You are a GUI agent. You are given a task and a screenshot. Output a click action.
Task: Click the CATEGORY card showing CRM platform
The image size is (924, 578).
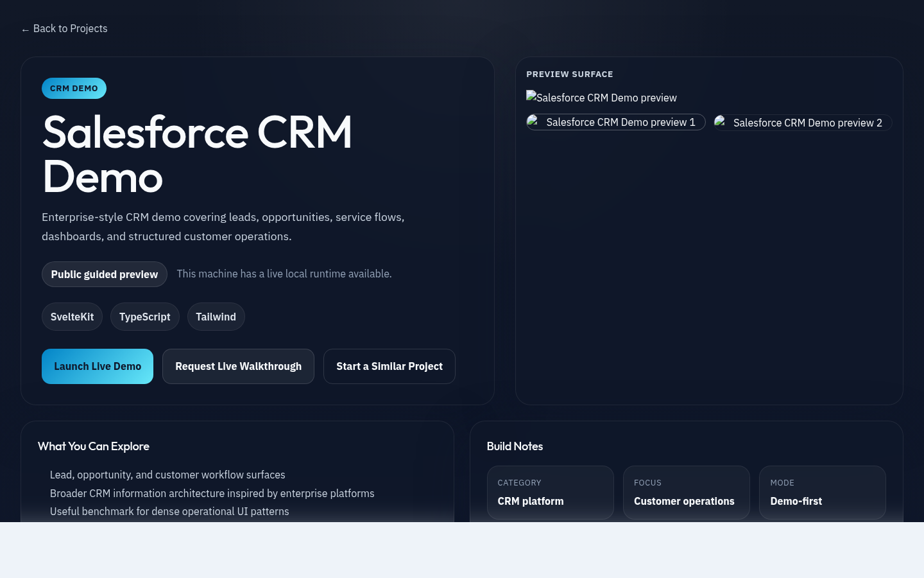550,493
